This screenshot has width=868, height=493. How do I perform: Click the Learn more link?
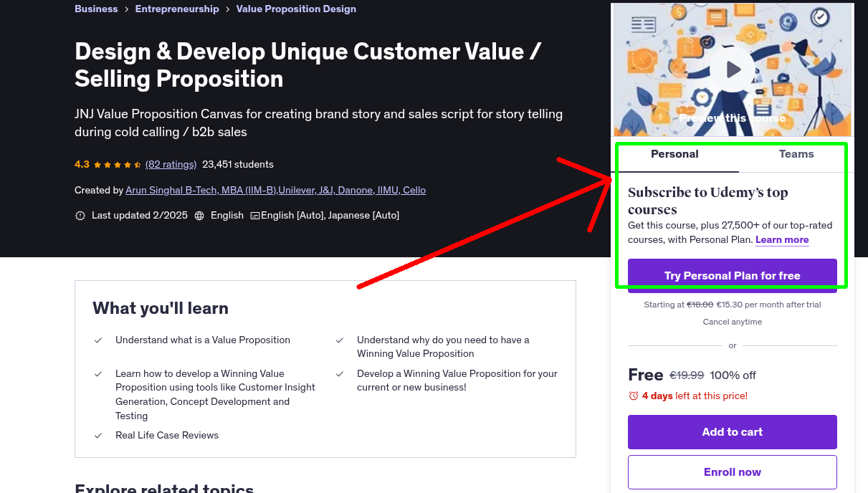[782, 239]
